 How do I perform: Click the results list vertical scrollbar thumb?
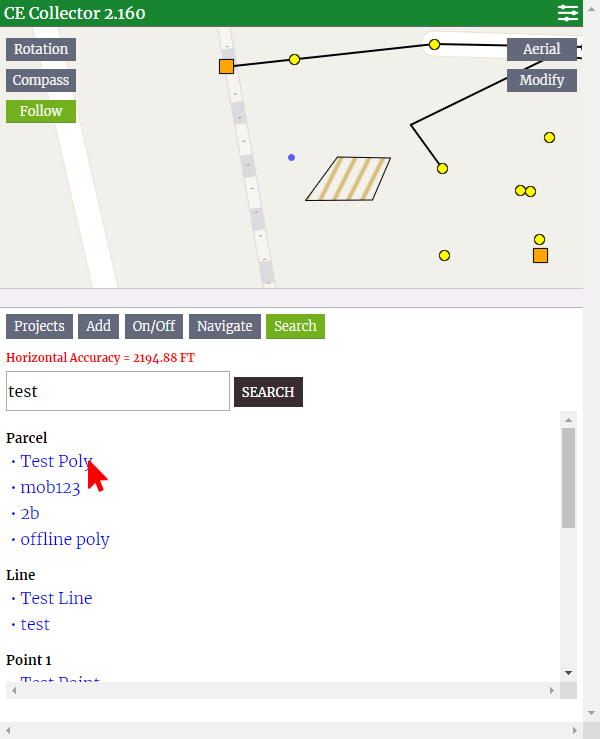[x=568, y=478]
